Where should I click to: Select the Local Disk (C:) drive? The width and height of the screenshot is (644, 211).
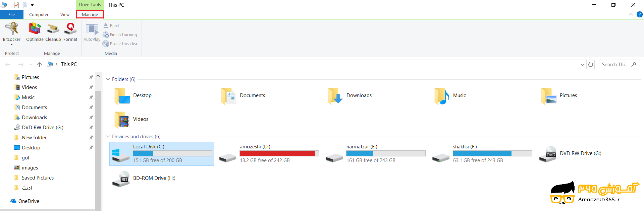[x=162, y=154]
